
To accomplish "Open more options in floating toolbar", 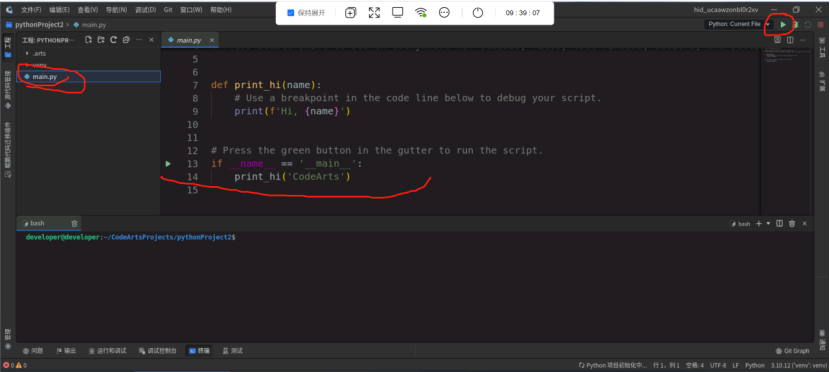I will point(444,13).
